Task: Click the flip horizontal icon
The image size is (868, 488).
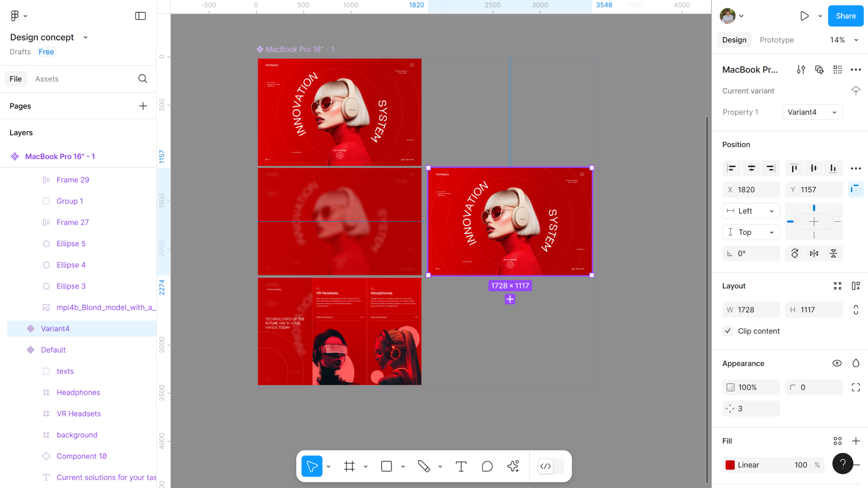Action: 814,253
